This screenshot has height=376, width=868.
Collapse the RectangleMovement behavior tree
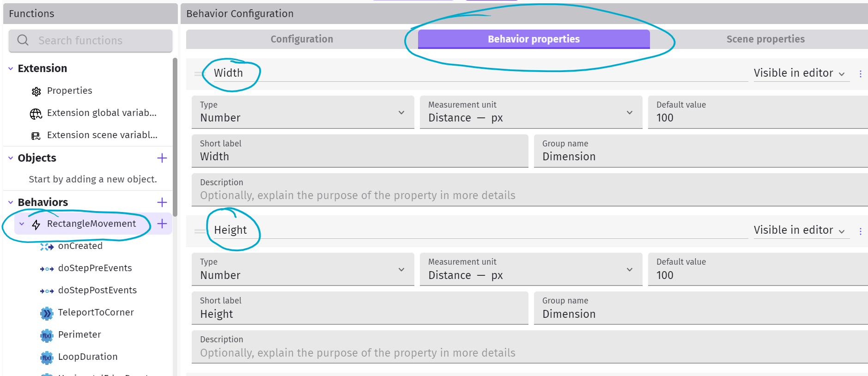pyautogui.click(x=22, y=224)
